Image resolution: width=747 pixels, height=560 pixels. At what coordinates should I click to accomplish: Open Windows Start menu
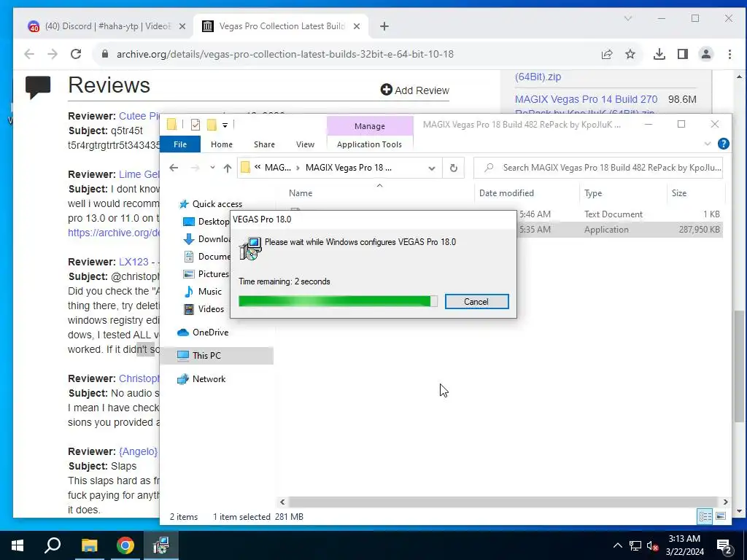click(x=18, y=545)
